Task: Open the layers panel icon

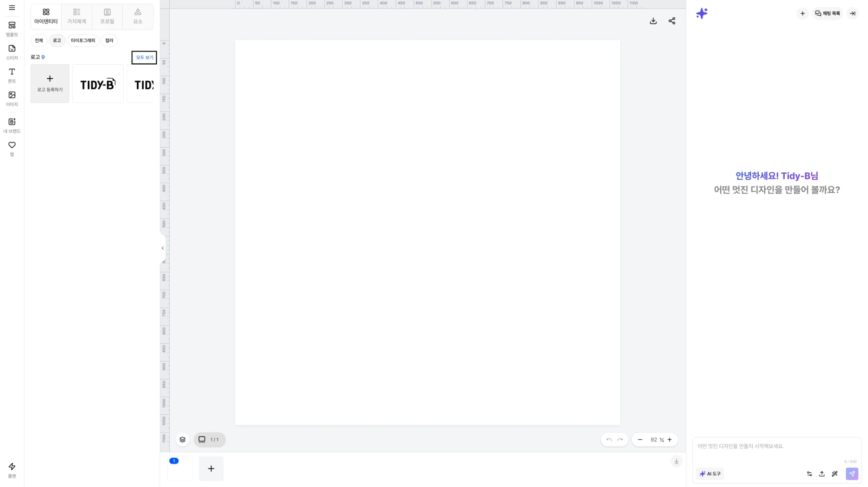Action: (x=182, y=440)
